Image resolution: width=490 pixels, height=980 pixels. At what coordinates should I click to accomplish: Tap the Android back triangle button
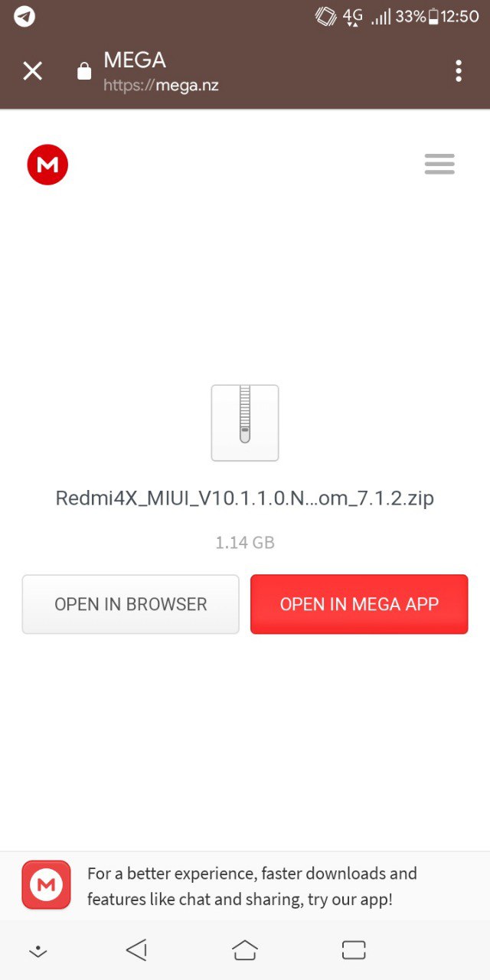pyautogui.click(x=136, y=951)
